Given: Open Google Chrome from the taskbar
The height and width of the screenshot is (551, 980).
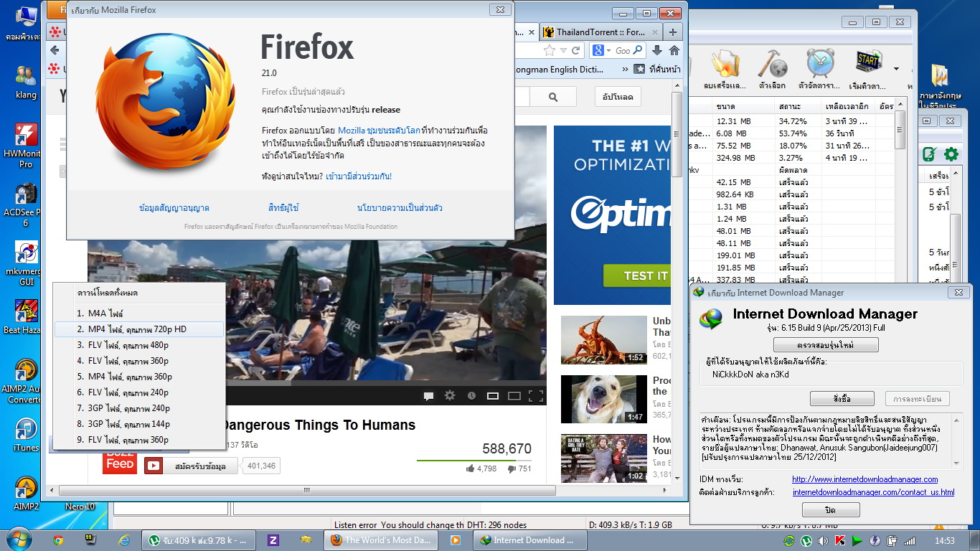Looking at the screenshot, I should [x=58, y=540].
